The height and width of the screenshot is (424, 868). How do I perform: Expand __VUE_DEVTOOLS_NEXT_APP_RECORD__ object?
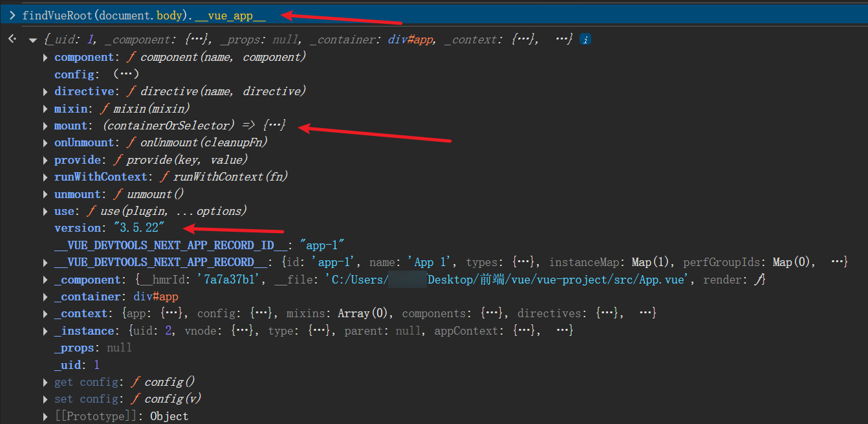coord(45,263)
